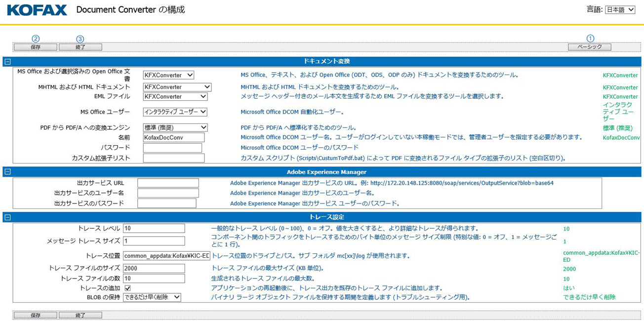Collapse the ドキュメント変換 section
The height and width of the screenshot is (321, 644).
tap(7, 62)
